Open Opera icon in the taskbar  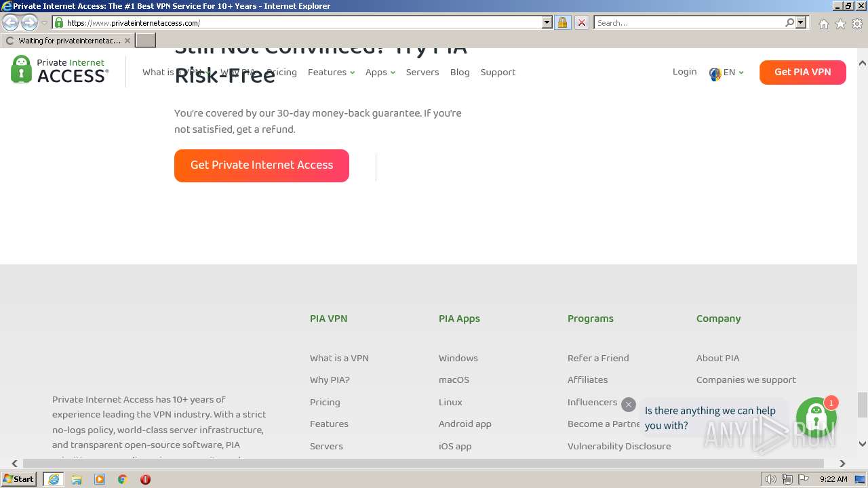[145, 479]
